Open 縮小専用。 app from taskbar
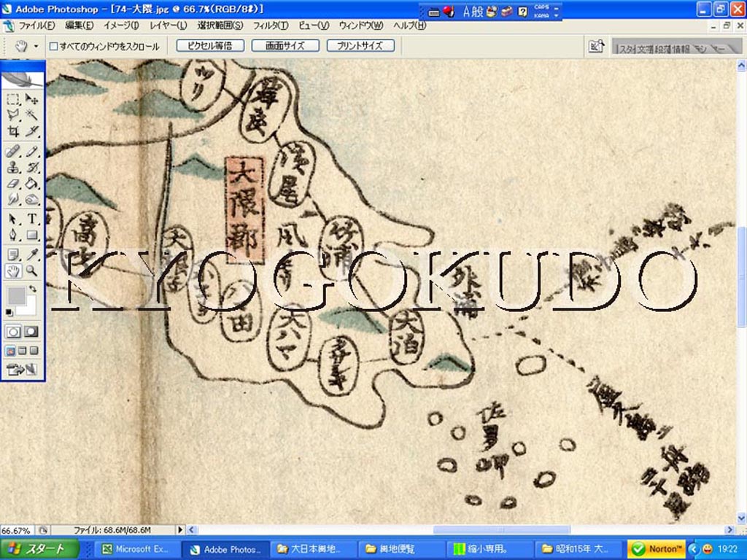The height and width of the screenshot is (560, 747). click(x=490, y=549)
